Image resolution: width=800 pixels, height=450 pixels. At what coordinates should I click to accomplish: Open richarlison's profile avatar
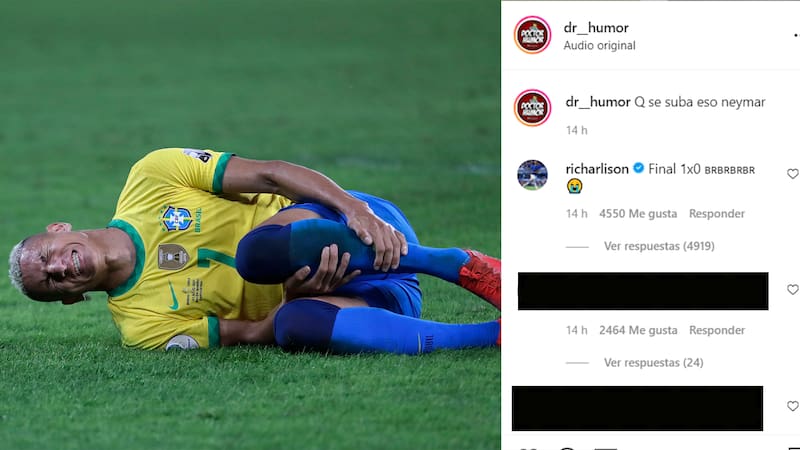click(x=532, y=174)
